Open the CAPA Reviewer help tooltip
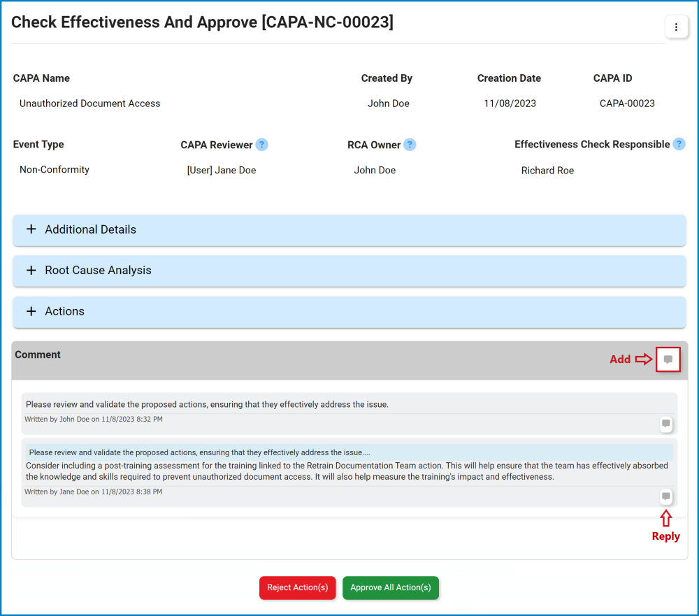 [261, 144]
